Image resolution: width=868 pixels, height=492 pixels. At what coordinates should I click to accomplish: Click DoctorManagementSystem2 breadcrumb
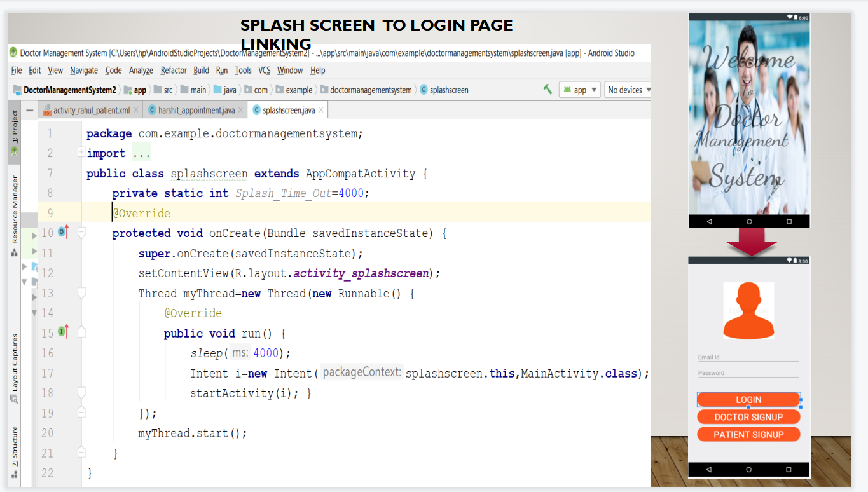64,90
